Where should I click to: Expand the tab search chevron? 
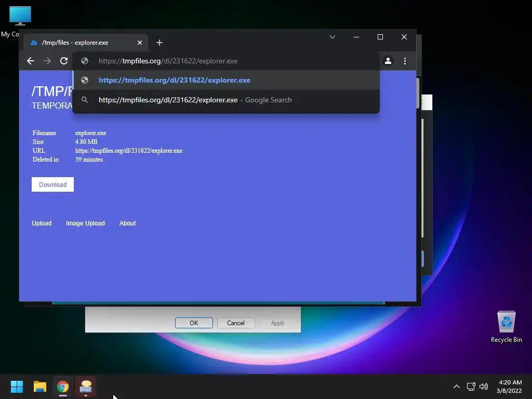(x=332, y=37)
